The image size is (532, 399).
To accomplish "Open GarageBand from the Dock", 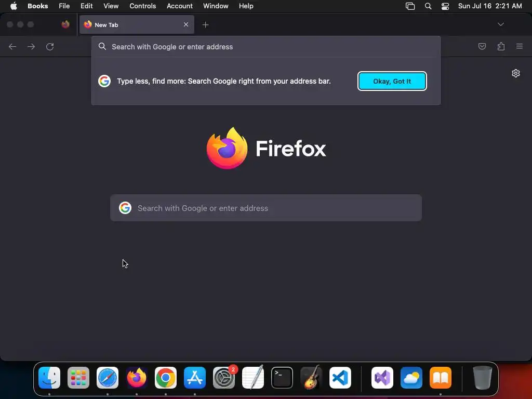I will [x=311, y=377].
